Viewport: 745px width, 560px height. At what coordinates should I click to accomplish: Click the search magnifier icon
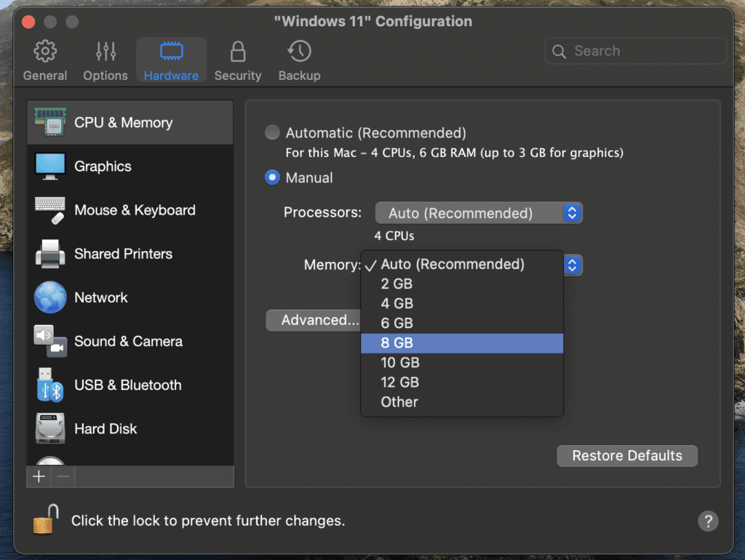pyautogui.click(x=559, y=52)
